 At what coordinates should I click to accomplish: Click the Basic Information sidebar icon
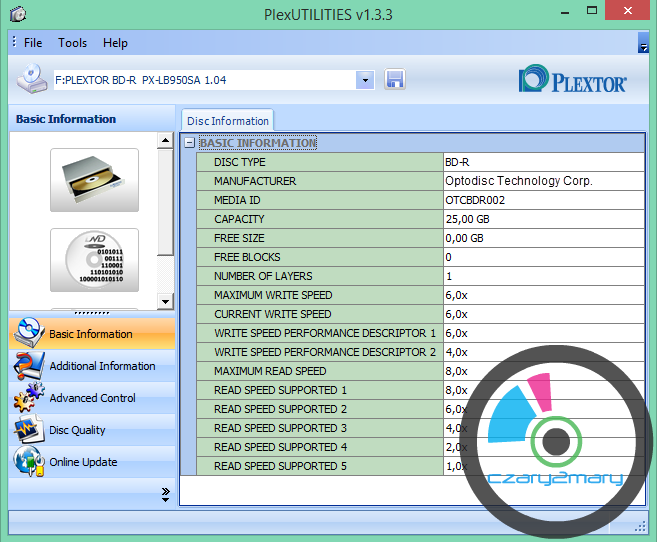pos(29,334)
